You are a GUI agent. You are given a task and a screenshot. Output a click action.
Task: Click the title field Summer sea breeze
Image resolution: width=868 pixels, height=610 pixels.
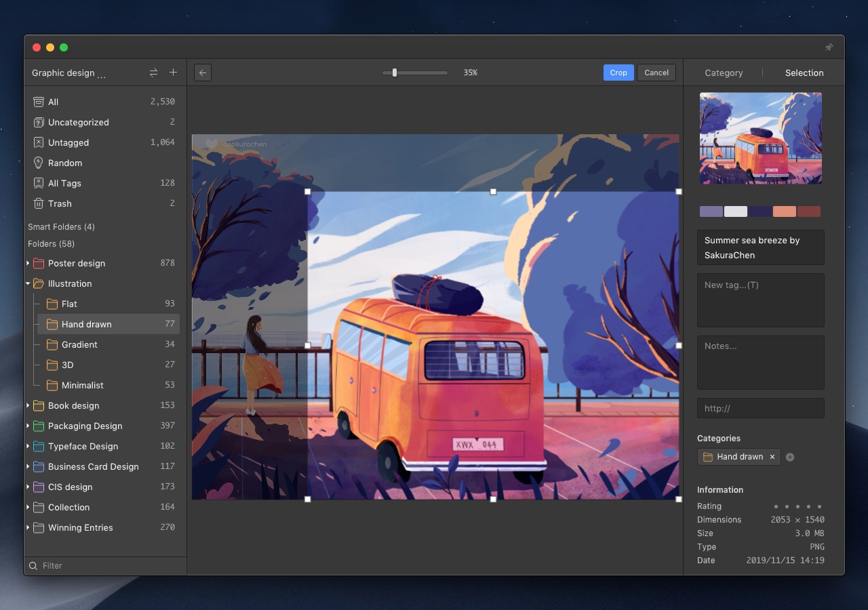(x=761, y=247)
